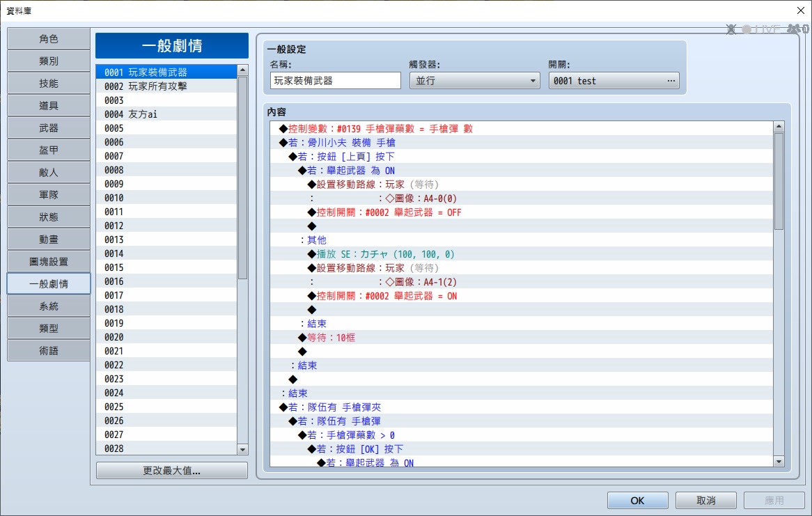Screen dimensions: 812x516
Task: Open the 技能 tab
Action: point(49,84)
